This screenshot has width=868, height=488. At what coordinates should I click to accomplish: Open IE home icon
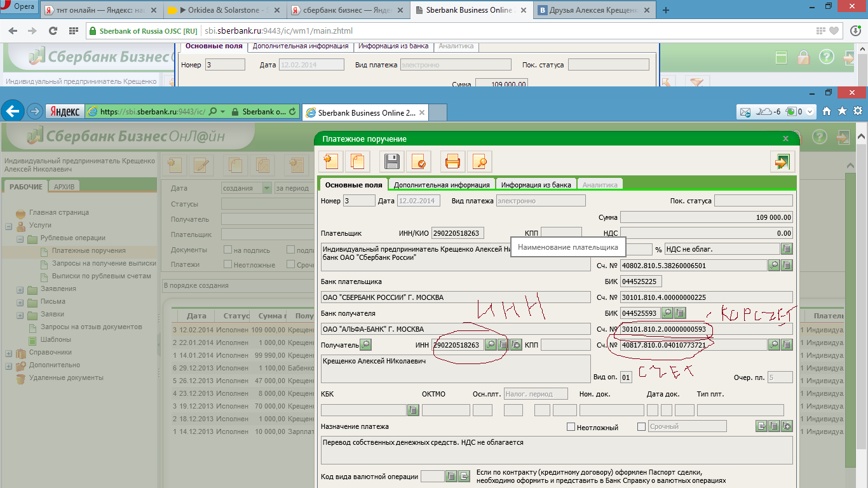[826, 111]
